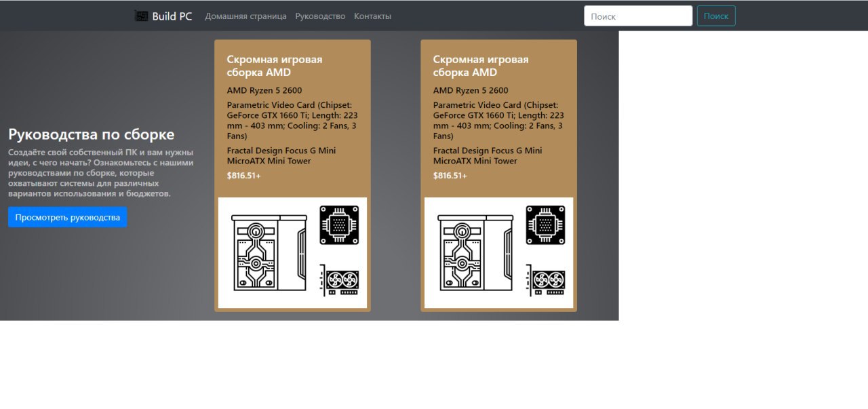This screenshot has height=409, width=868.
Task: Click Parametric Video Card text in first card
Action: [292, 120]
